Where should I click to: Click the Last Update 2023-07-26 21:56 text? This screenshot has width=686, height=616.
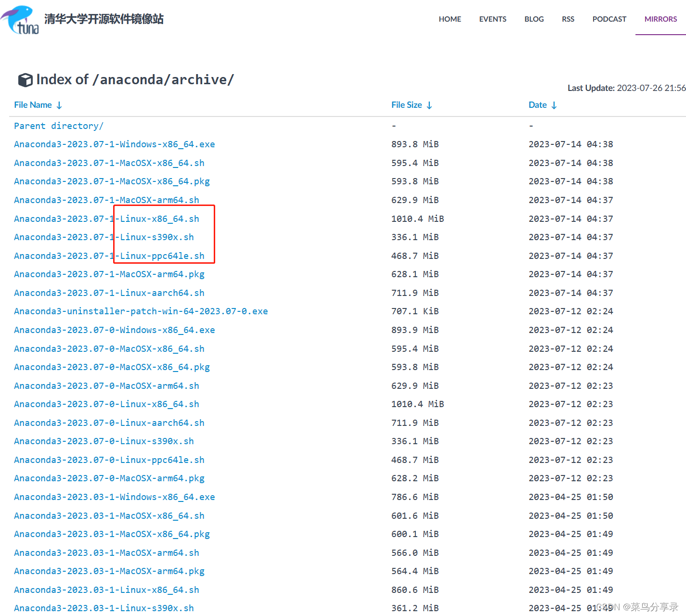click(x=626, y=88)
